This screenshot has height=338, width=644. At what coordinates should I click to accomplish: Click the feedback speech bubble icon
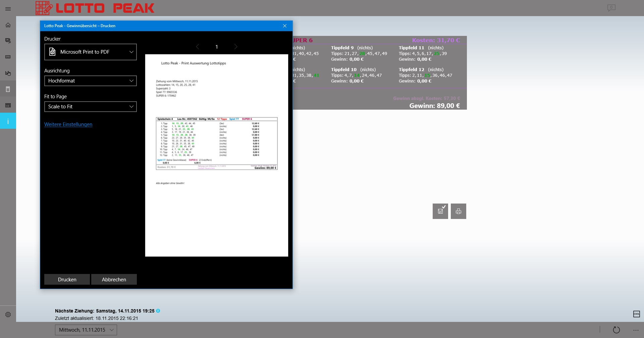pyautogui.click(x=611, y=8)
